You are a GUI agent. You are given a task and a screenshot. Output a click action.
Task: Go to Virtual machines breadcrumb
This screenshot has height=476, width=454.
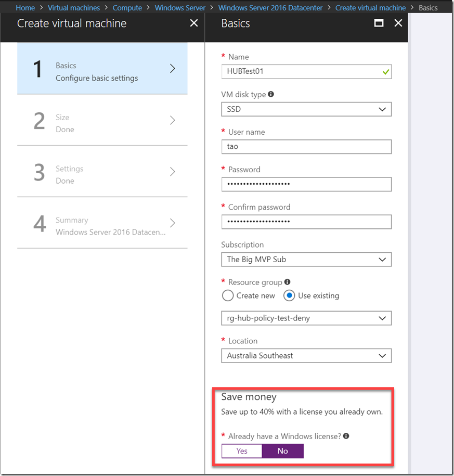point(74,8)
